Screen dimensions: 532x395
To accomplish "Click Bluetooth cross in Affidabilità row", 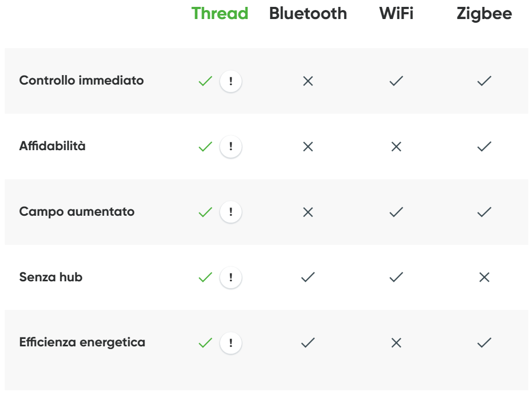I will [x=308, y=146].
